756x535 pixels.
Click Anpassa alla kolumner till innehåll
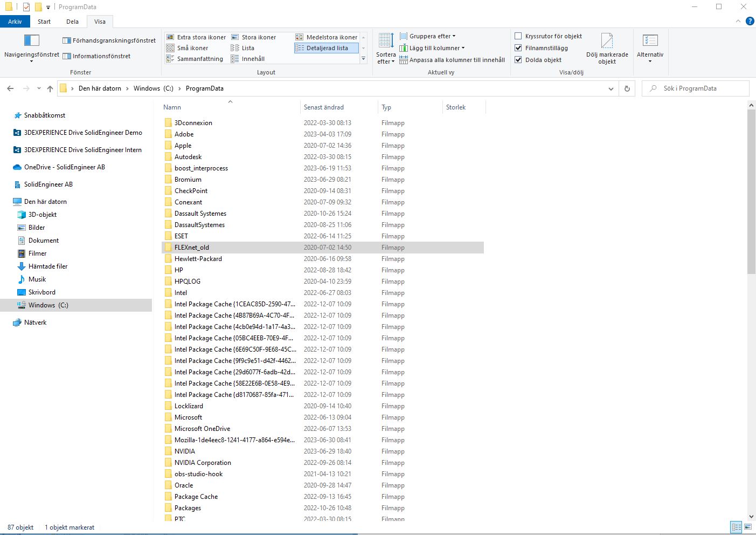(x=453, y=60)
